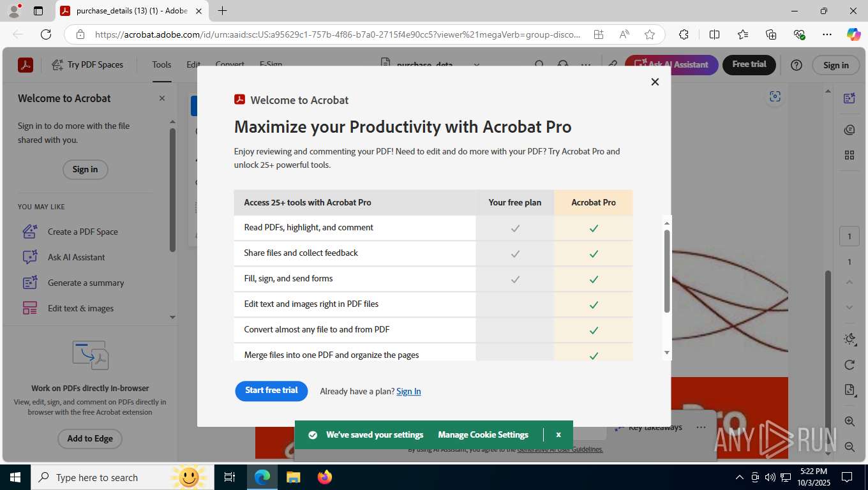Viewport: 868px width, 490px height.
Task: Click the Read aloud icon
Action: click(x=624, y=34)
